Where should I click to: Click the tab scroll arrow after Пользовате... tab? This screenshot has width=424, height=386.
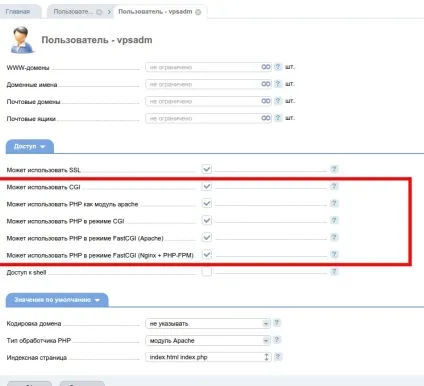coord(109,12)
